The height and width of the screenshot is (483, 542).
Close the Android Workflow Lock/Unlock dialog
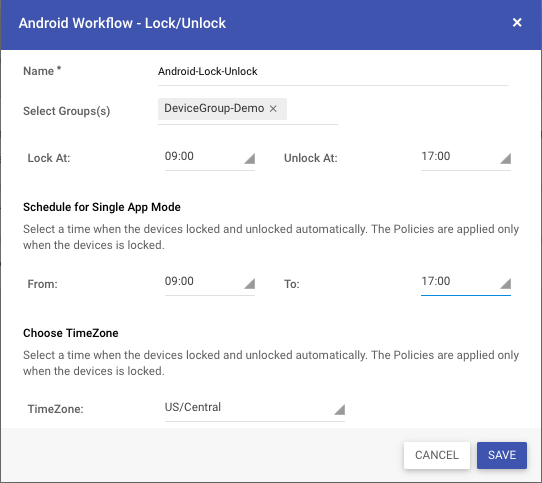tap(517, 22)
